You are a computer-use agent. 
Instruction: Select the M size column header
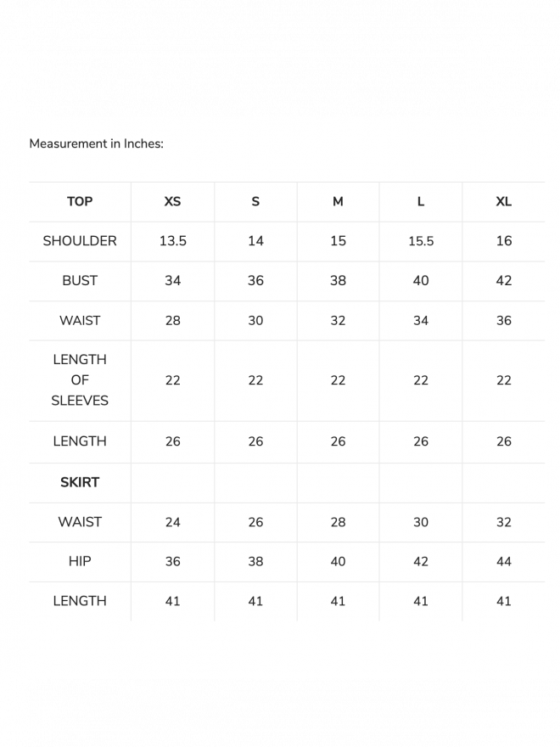338,201
